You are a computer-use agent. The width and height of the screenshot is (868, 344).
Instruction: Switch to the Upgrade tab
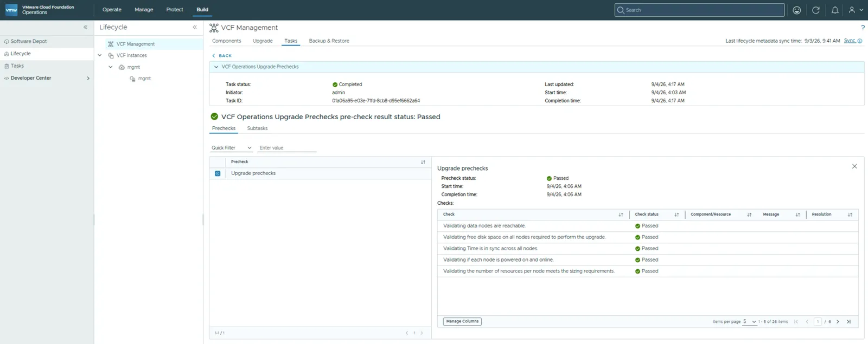click(263, 41)
